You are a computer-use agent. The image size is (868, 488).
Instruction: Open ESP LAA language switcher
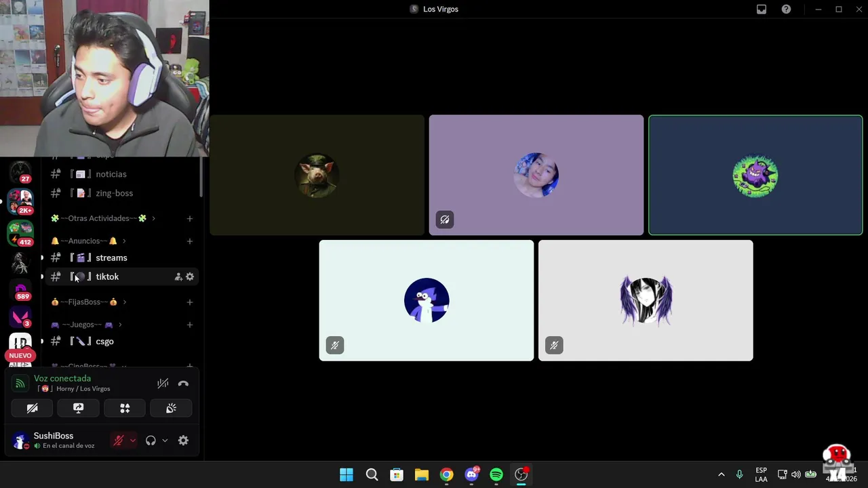(x=762, y=474)
